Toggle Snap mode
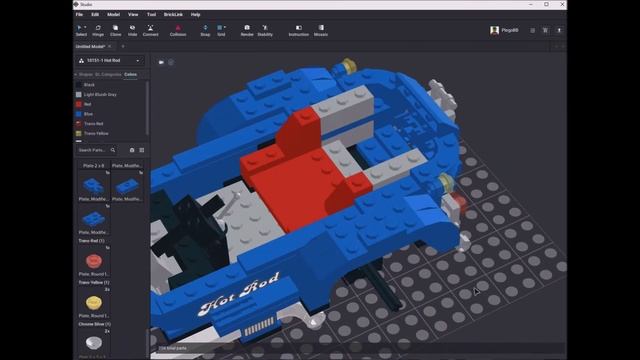The width and height of the screenshot is (640, 360). (205, 31)
